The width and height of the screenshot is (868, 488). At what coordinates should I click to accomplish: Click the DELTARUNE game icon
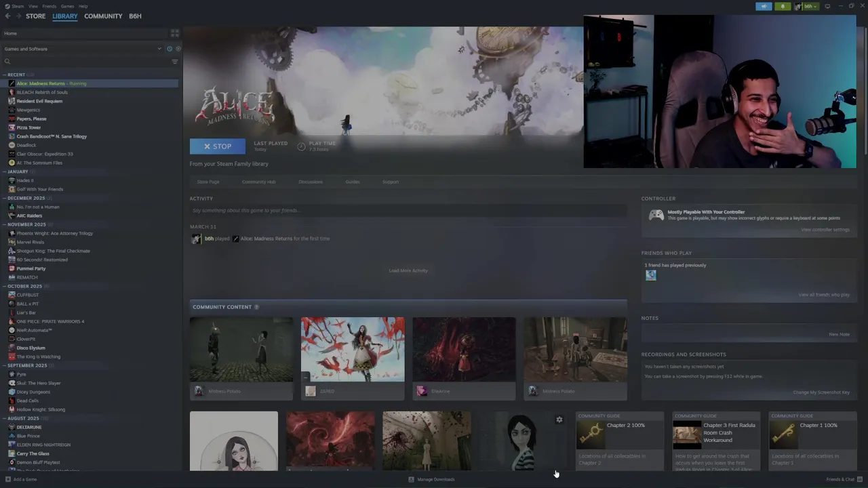pyautogui.click(x=12, y=427)
